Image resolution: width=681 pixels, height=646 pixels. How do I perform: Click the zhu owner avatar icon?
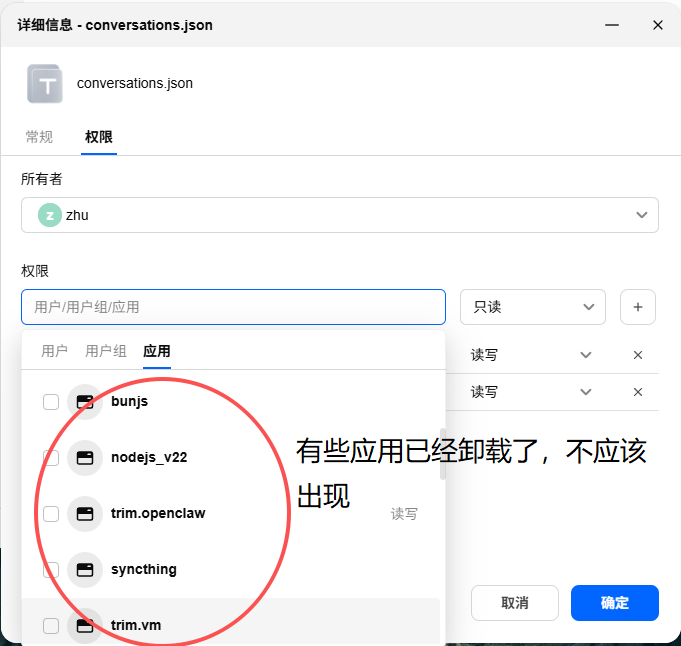(50, 215)
